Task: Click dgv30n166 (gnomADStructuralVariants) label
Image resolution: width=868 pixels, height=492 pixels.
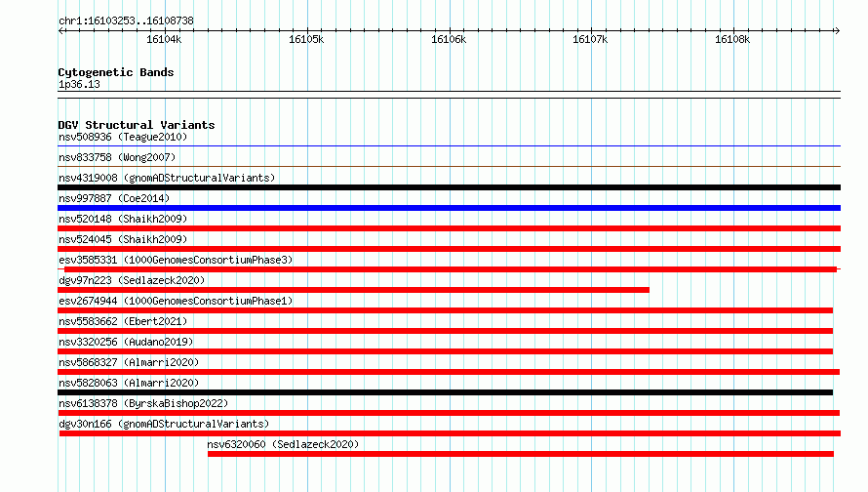Action: coord(164,424)
